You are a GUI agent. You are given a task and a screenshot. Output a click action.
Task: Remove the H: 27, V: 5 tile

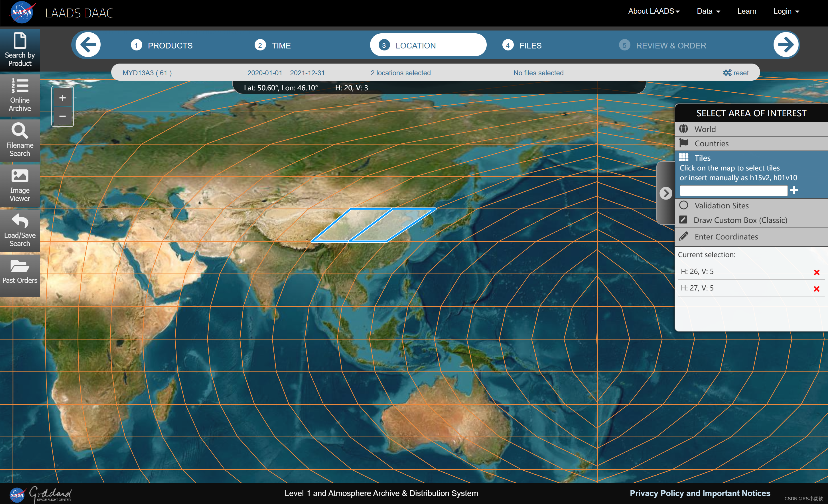tap(817, 288)
